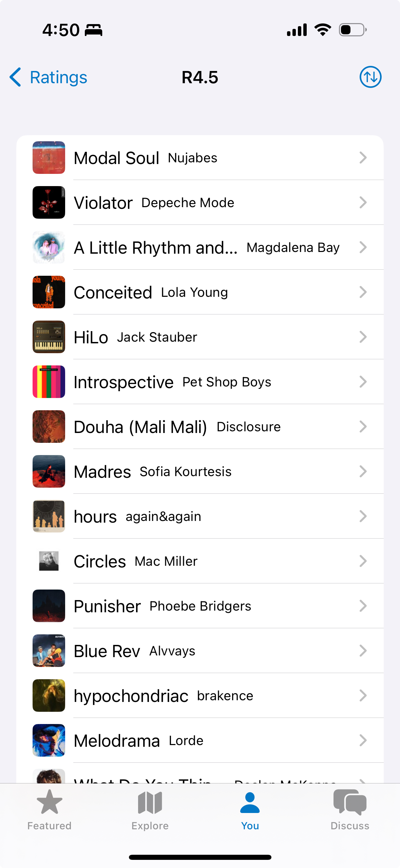
Task: Select the Introspective striped cover
Action: click(x=49, y=382)
